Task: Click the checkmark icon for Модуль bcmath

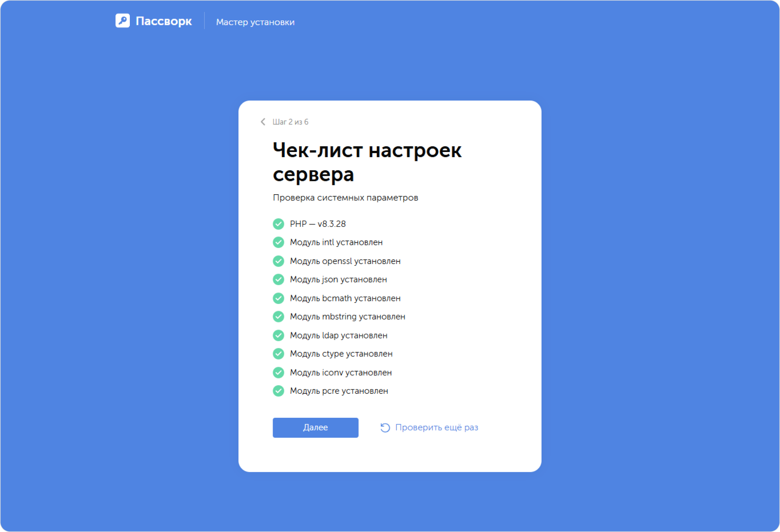Action: click(279, 298)
